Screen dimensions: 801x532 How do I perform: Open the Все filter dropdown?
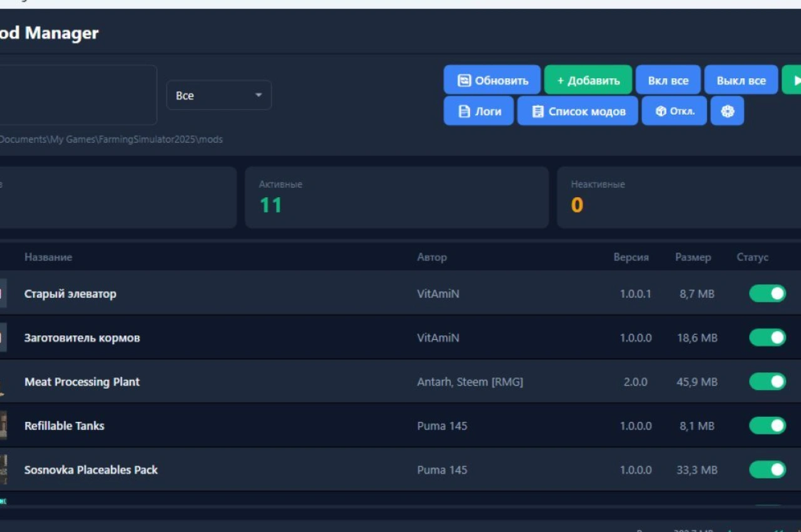pos(218,96)
